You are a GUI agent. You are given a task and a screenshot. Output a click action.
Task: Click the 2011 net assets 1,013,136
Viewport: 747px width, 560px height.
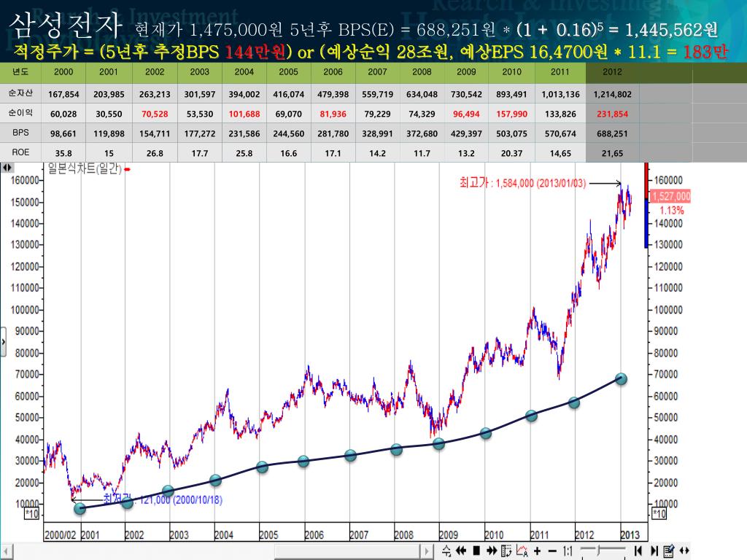coord(560,94)
